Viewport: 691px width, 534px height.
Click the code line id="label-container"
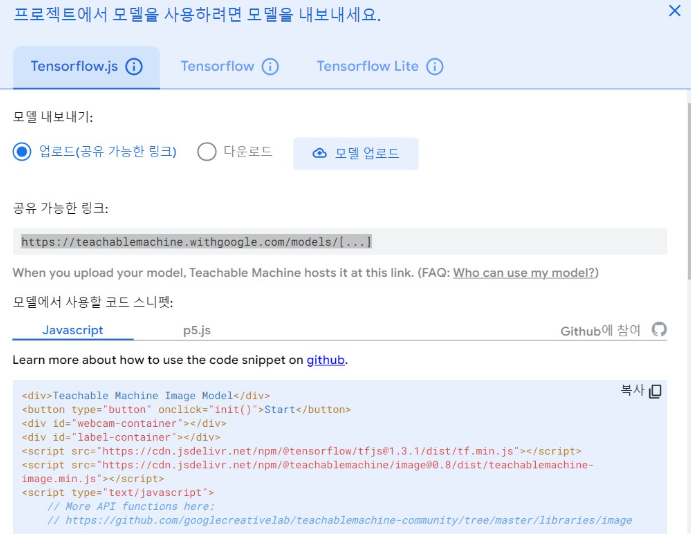[x=121, y=437]
